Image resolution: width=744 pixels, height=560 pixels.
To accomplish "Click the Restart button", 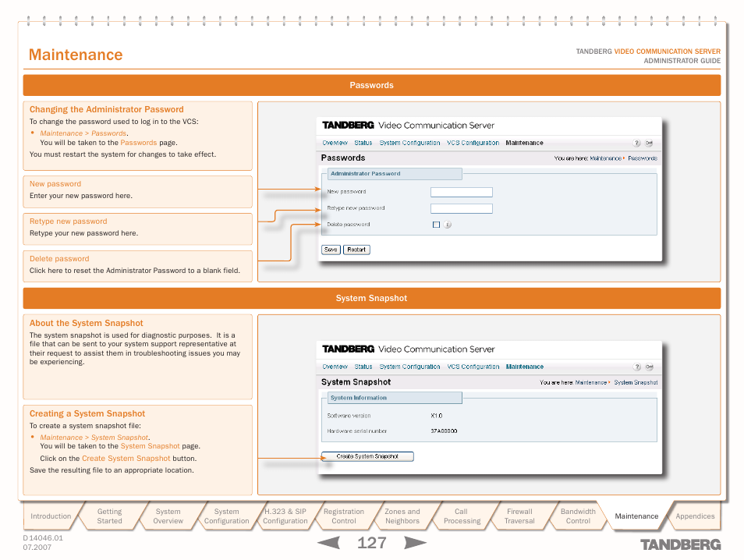I will (x=356, y=250).
